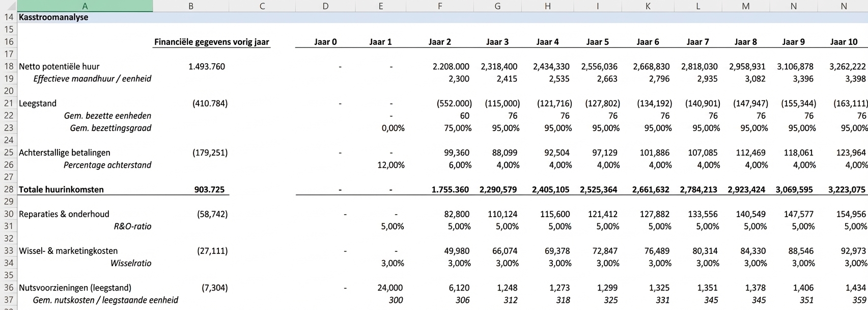Select the Leegstand row label
This screenshot has height=310, width=868.
38,104
